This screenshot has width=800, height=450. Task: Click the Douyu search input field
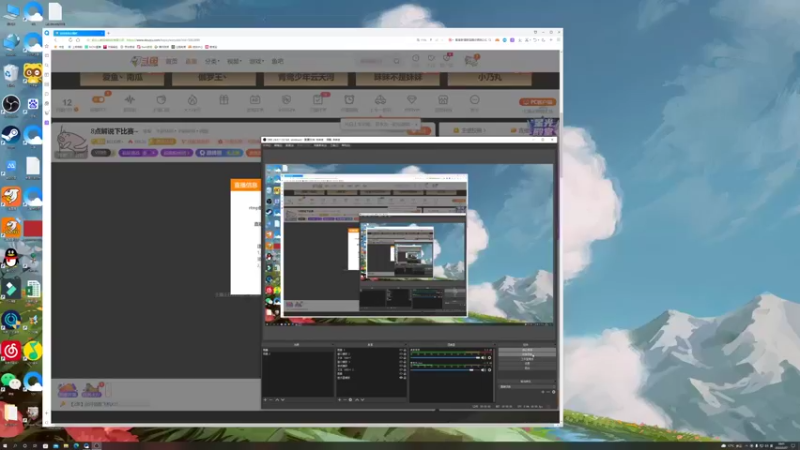374,61
